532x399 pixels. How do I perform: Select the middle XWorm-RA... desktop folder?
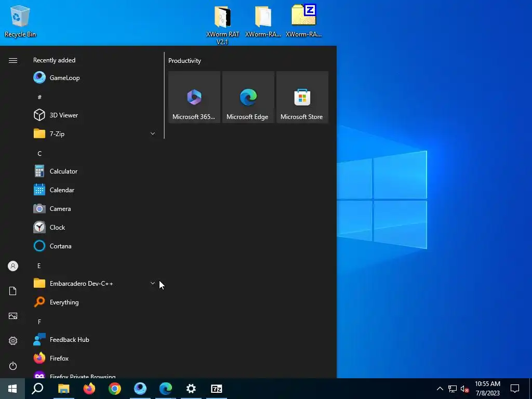(263, 21)
